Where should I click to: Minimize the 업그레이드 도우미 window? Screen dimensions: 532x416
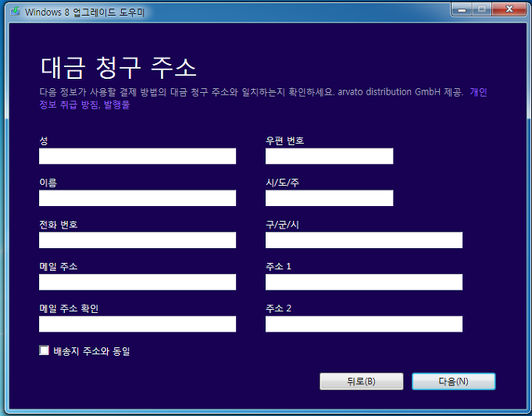click(x=462, y=10)
